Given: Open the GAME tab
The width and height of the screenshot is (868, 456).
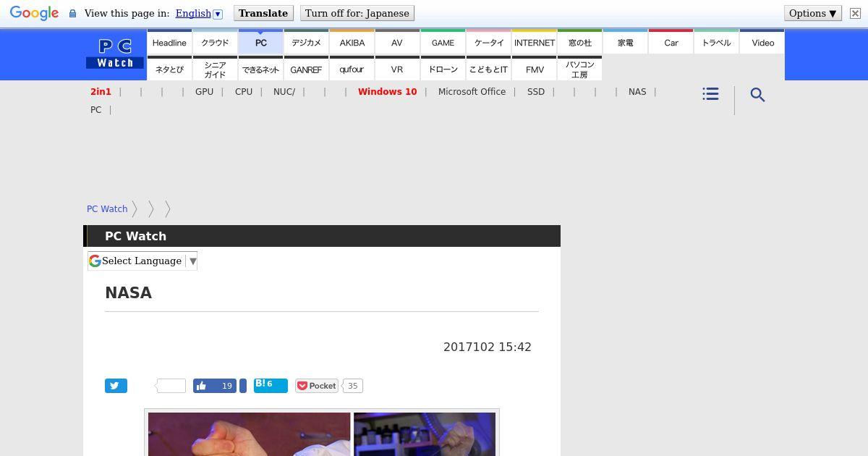Looking at the screenshot, I should [443, 43].
